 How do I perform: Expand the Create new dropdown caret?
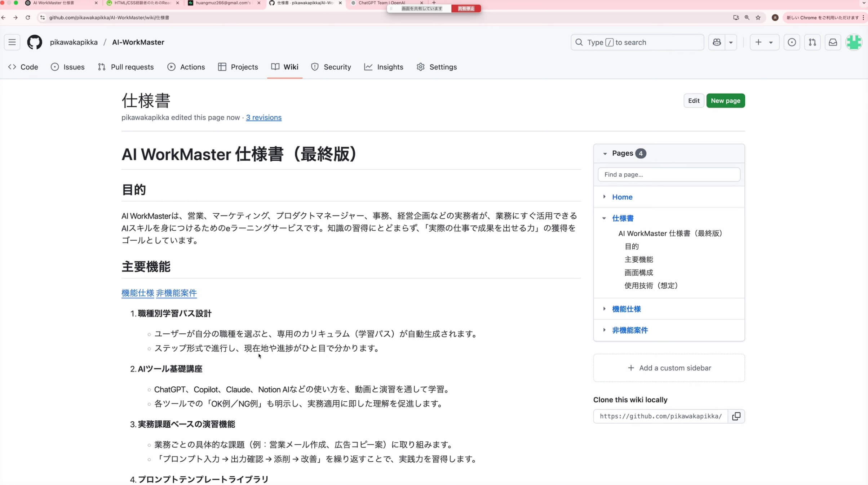pos(771,42)
